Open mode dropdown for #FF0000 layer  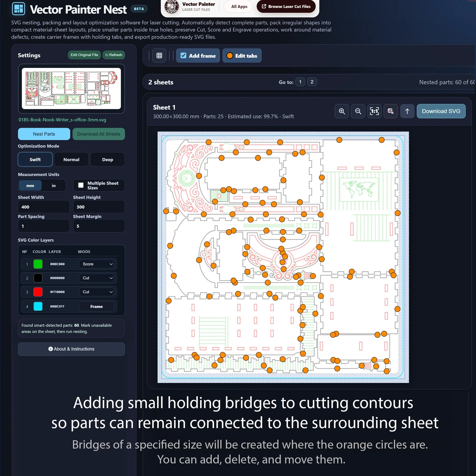(x=98, y=292)
